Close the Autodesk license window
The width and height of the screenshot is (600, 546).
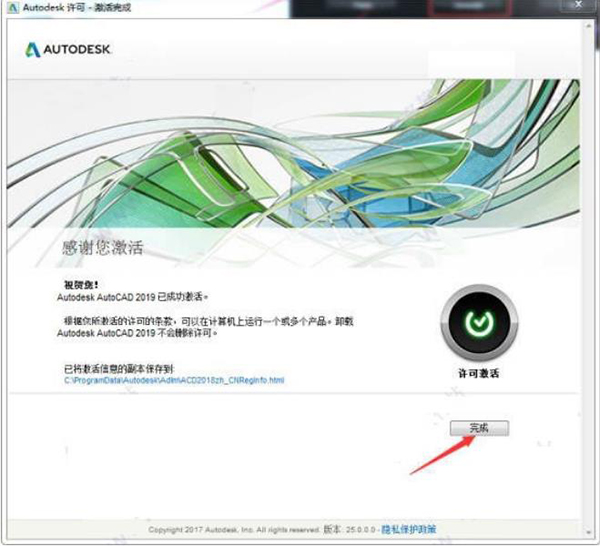[x=579, y=5]
